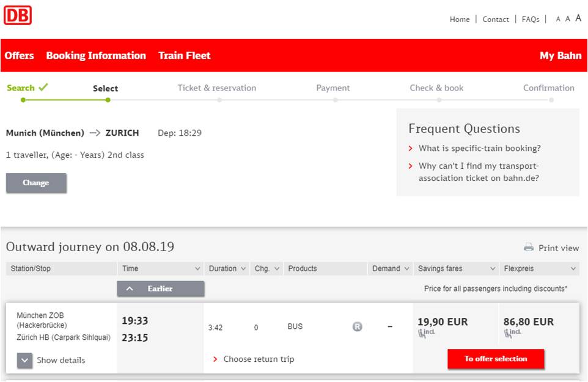Click the 86,80 EUR Flexpreis price

[528, 322]
